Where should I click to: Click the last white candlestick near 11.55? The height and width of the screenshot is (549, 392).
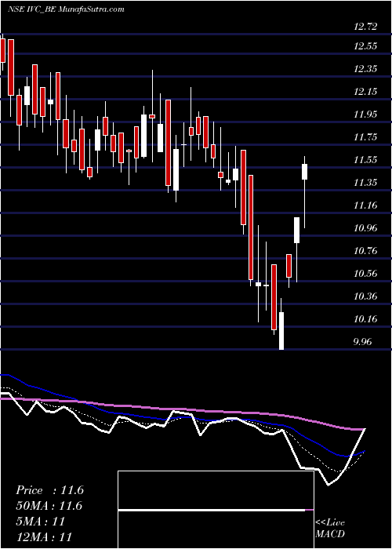[x=304, y=172]
